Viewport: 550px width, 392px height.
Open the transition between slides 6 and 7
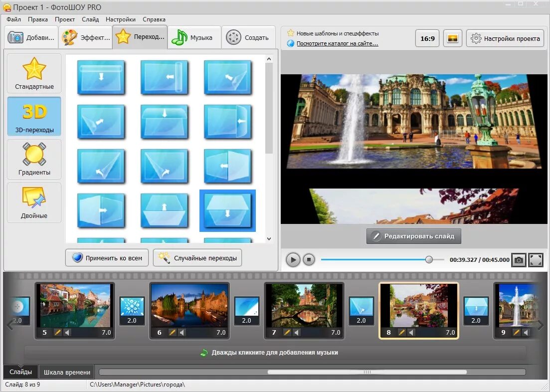pyautogui.click(x=247, y=311)
